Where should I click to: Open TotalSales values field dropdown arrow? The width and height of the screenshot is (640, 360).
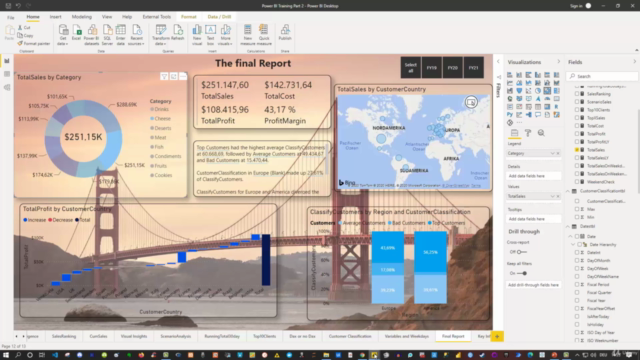coord(553,196)
